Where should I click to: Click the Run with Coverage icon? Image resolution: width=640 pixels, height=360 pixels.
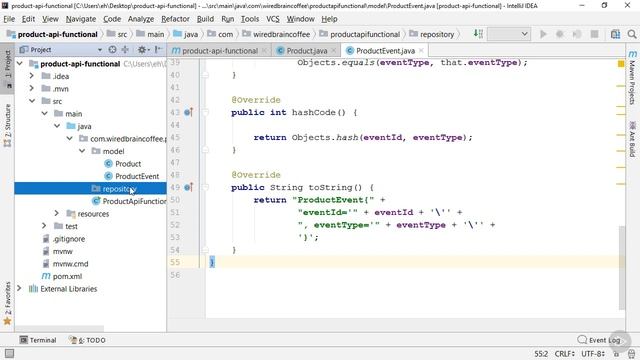pyautogui.click(x=576, y=34)
